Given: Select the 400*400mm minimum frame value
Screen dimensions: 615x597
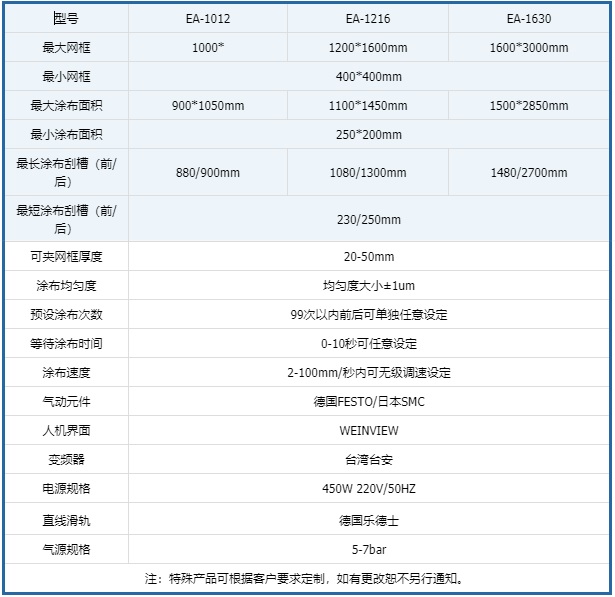Looking at the screenshot, I should click(x=368, y=77).
